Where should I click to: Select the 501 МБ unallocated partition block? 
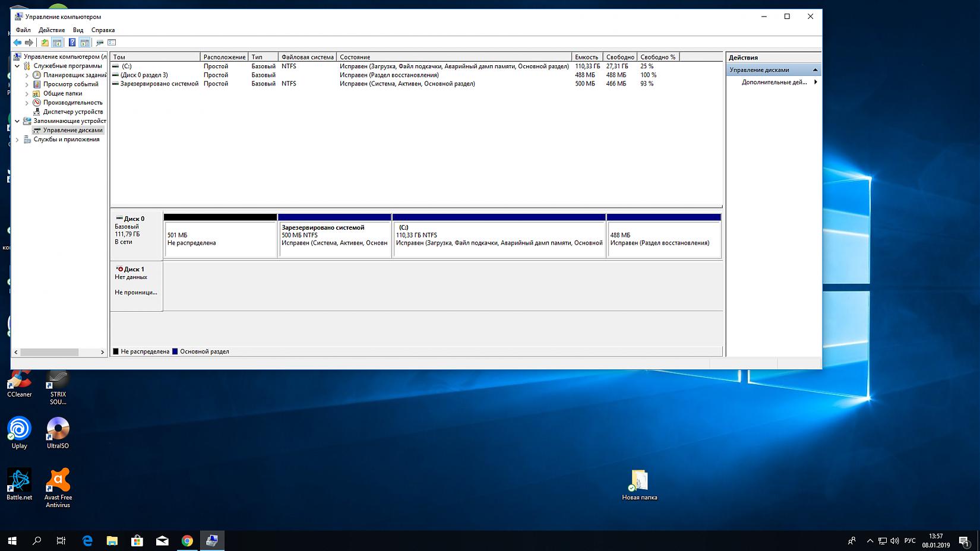pyautogui.click(x=220, y=239)
